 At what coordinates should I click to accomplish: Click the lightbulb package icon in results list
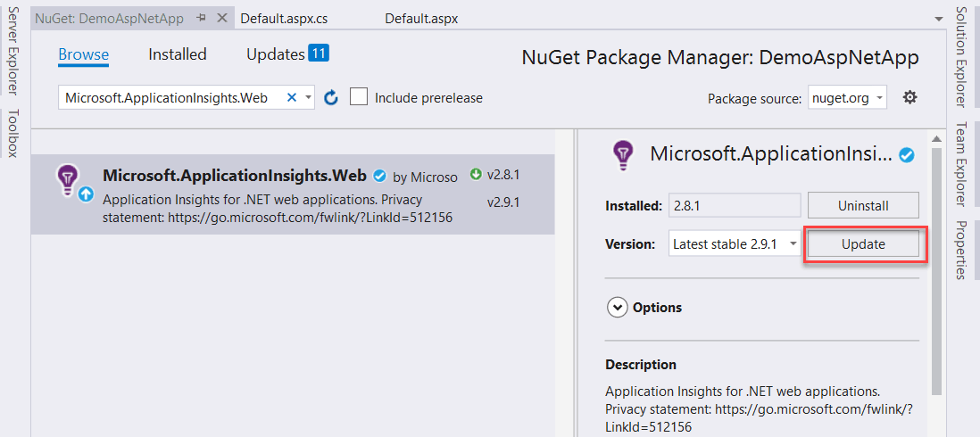coord(66,180)
